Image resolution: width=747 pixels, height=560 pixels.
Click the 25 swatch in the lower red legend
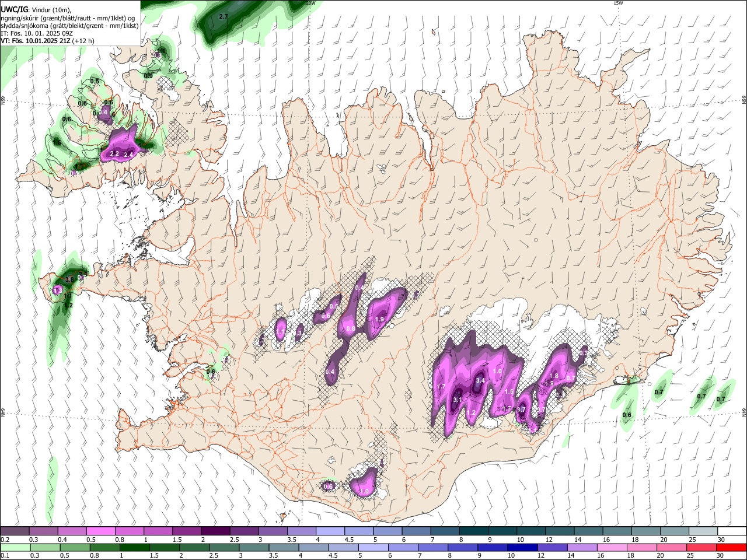(703, 547)
